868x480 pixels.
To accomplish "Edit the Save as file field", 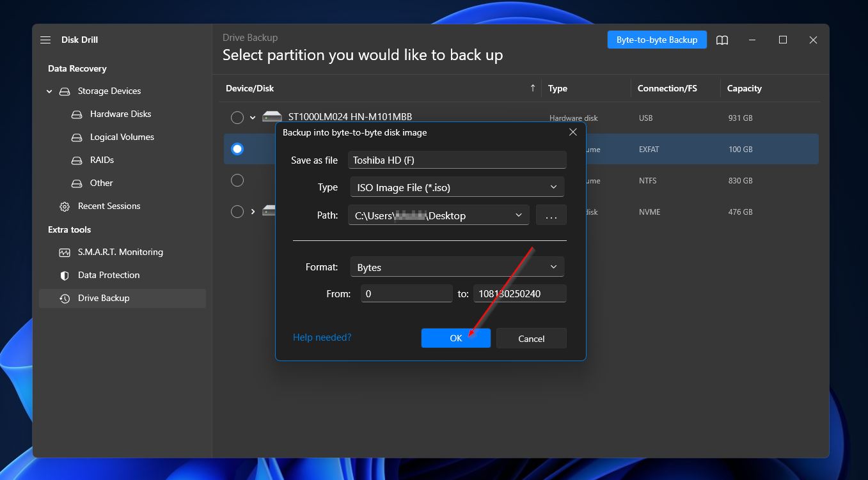I will point(457,160).
